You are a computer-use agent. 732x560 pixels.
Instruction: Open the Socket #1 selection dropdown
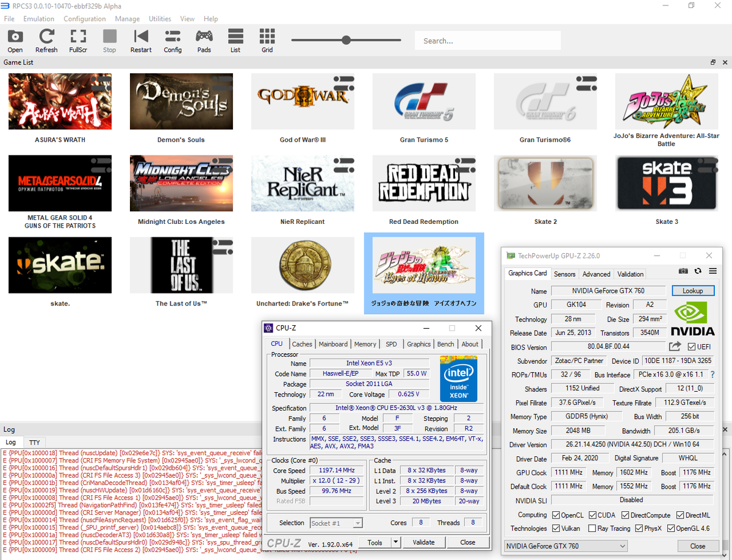[x=335, y=523]
